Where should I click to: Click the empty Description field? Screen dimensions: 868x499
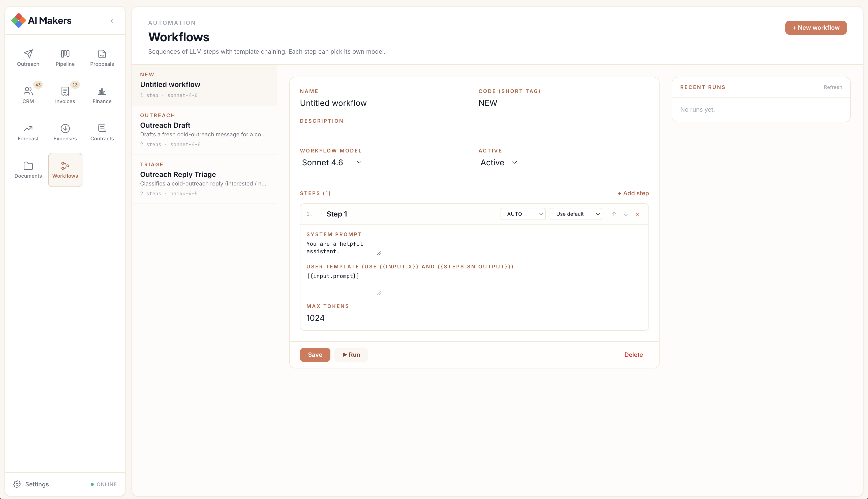pos(474,133)
